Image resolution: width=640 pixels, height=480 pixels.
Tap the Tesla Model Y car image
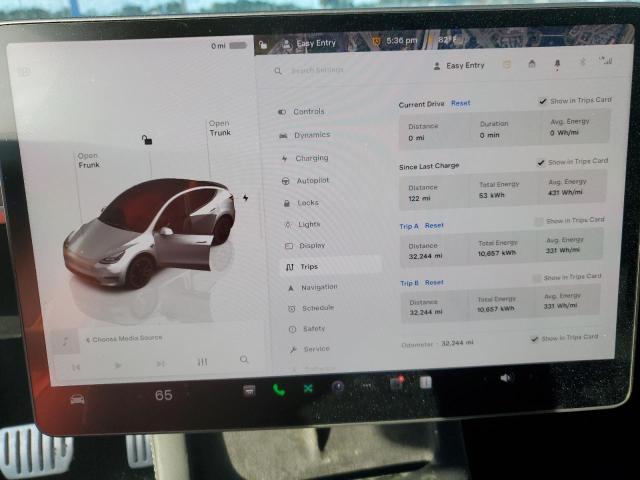click(149, 233)
